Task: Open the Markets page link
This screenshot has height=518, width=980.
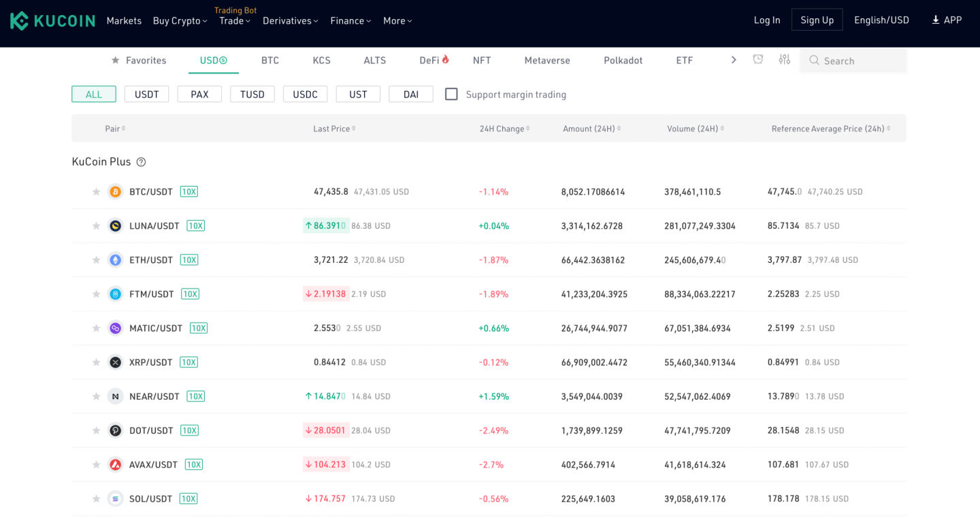Action: point(124,20)
